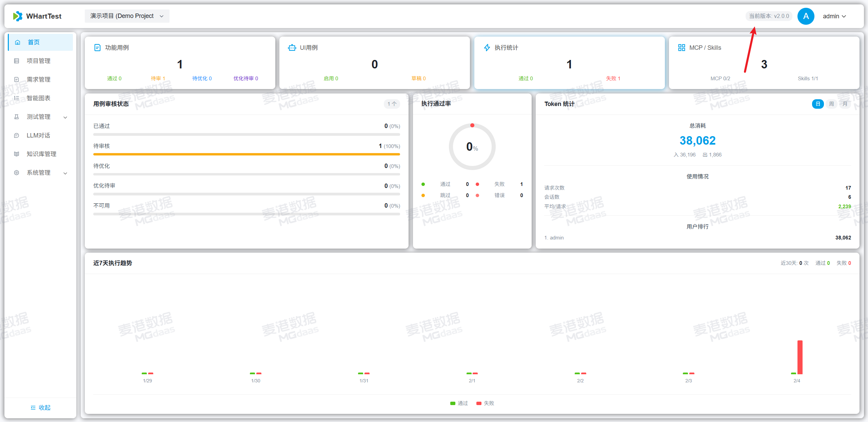Open the 演示项目 project dropdown
The image size is (868, 422).
pos(127,16)
